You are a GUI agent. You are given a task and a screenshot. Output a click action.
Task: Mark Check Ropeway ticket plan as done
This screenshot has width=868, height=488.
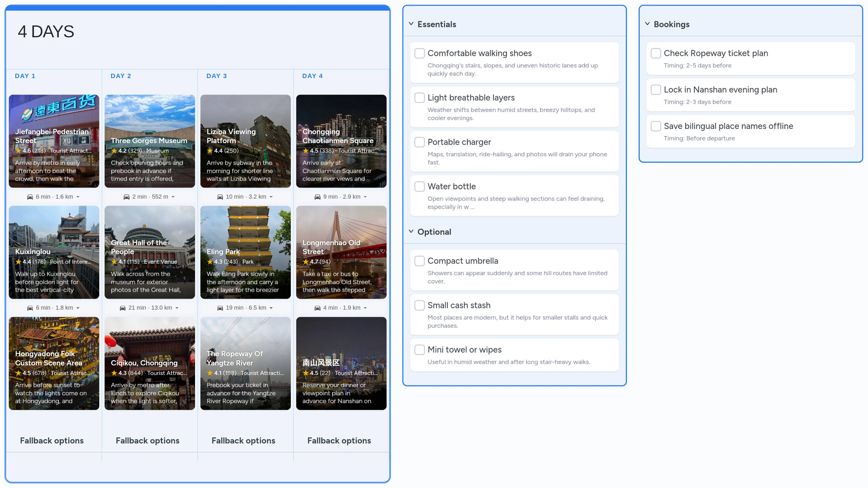pos(655,53)
